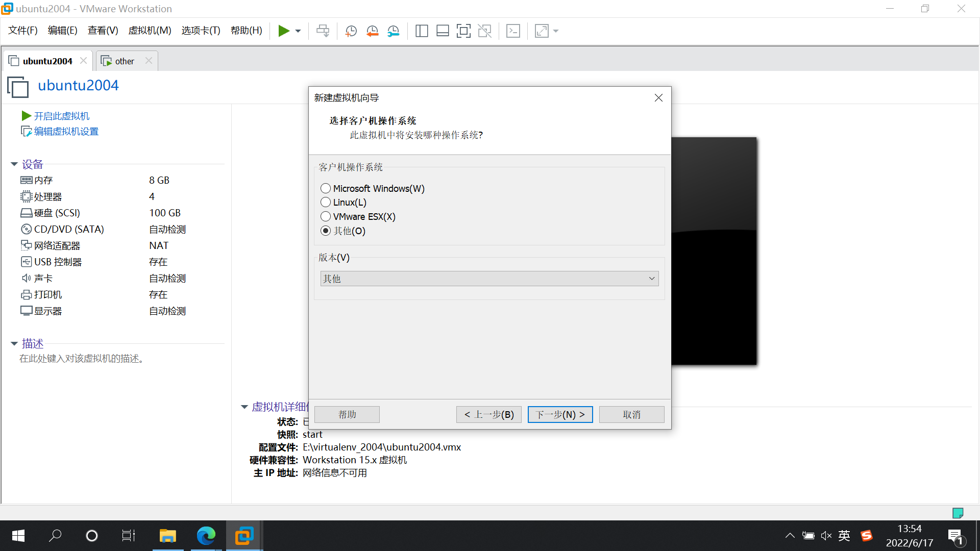Open 编辑虚拟机设置 to edit VM settings
Viewport: 980px width, 551px height.
pos(65,131)
